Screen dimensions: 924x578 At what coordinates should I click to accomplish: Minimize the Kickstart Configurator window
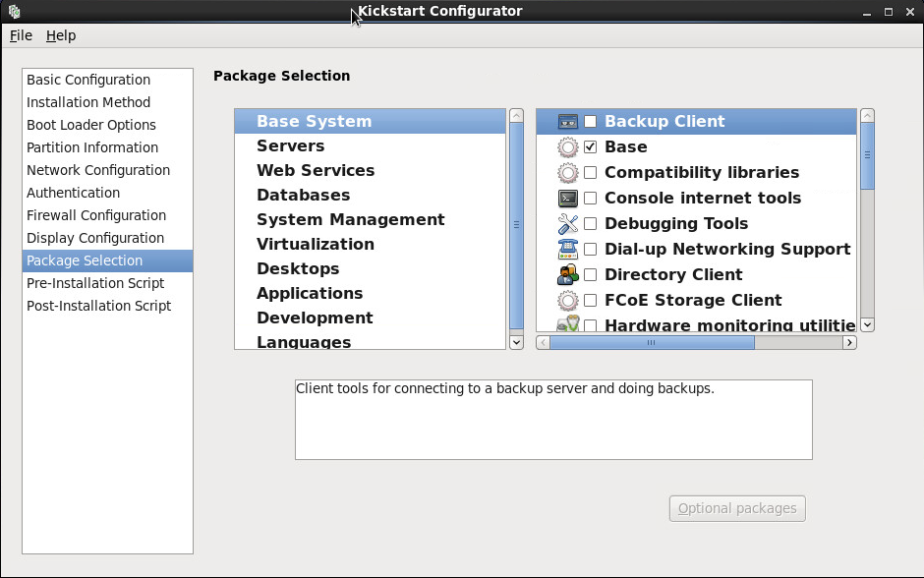tap(867, 13)
